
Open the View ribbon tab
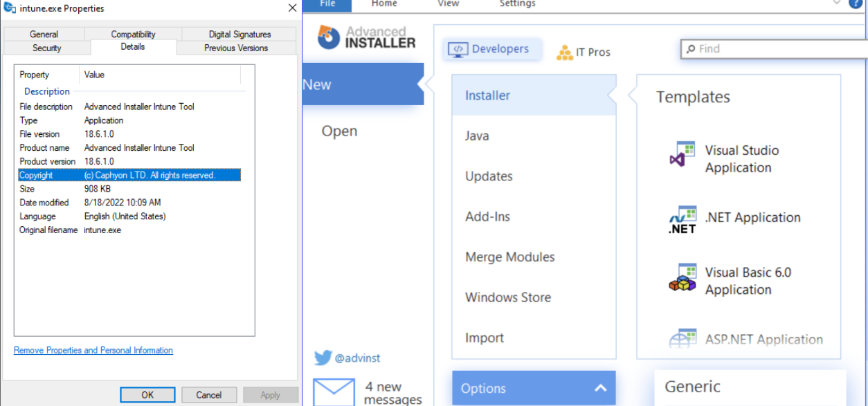449,4
